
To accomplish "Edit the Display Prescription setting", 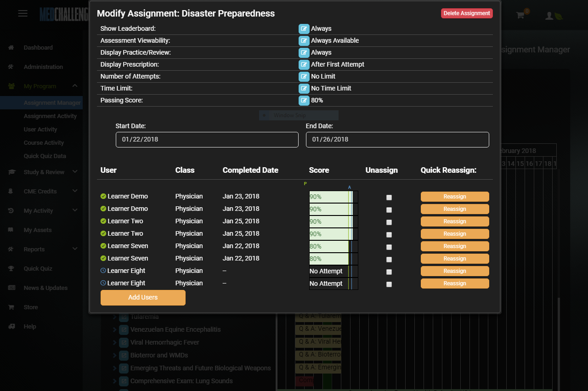I will [304, 64].
